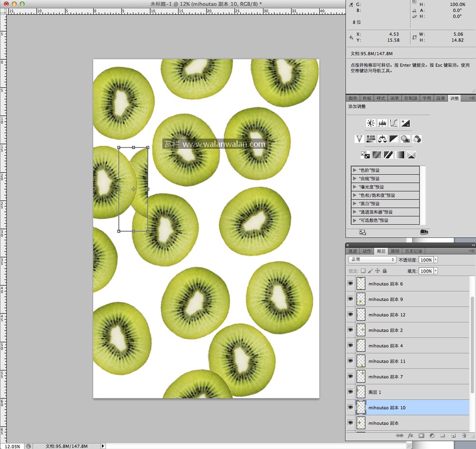Viewport: 476px width, 449px height.
Task: Delete layer using the trash icon
Action: (x=464, y=435)
